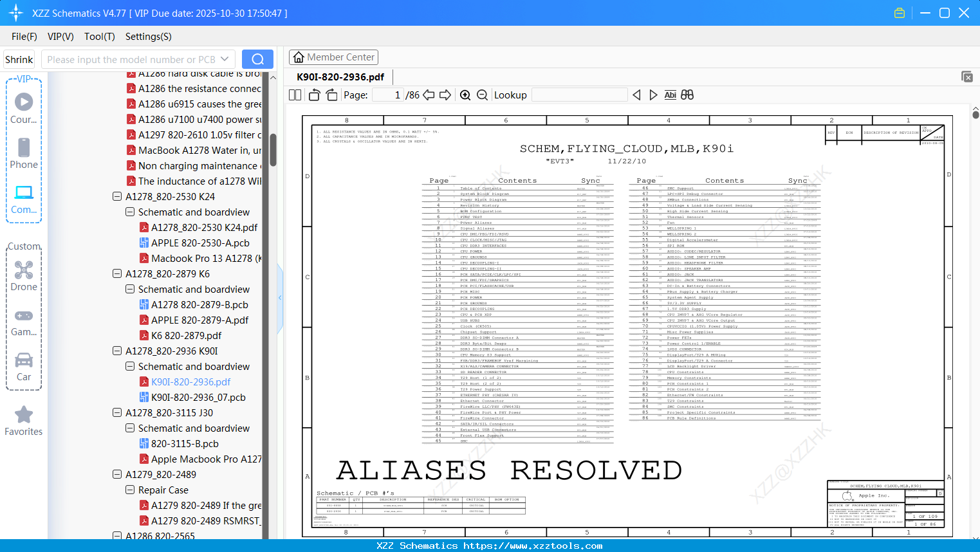Collapse the A1279_820-2489 tree node
Image resolution: width=980 pixels, height=552 pixels.
(x=117, y=475)
